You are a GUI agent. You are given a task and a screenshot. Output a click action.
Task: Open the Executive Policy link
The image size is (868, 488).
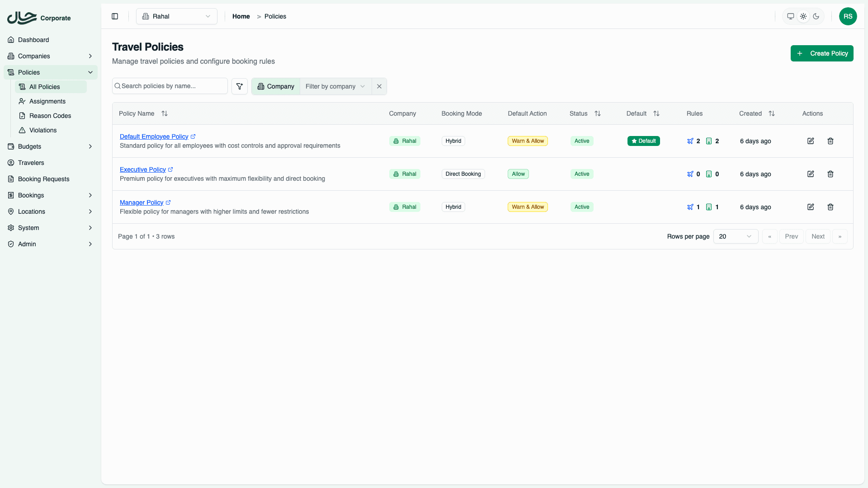point(143,169)
